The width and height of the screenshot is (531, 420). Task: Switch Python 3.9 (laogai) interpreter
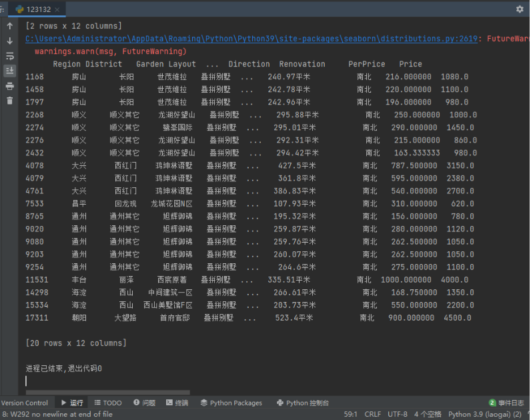pyautogui.click(x=484, y=414)
